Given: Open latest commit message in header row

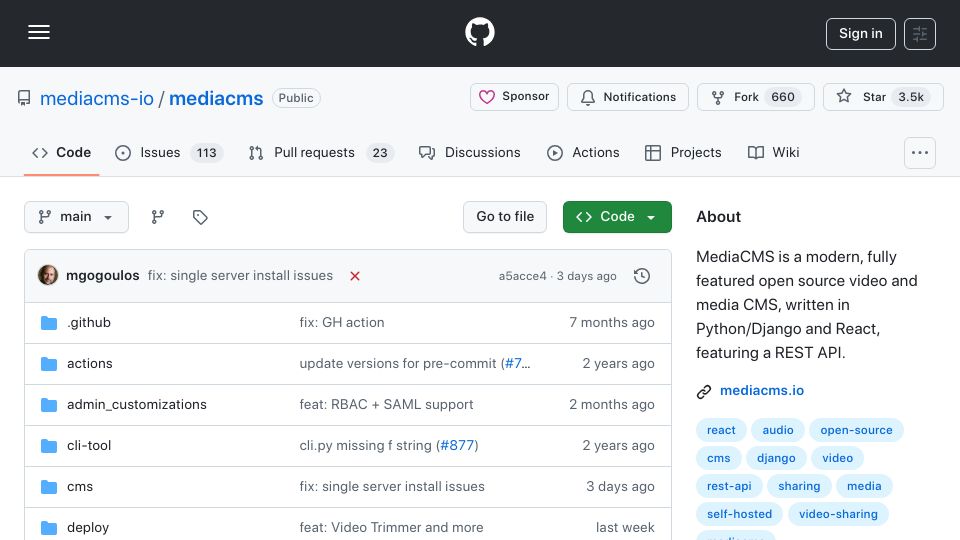Looking at the screenshot, I should [x=240, y=276].
